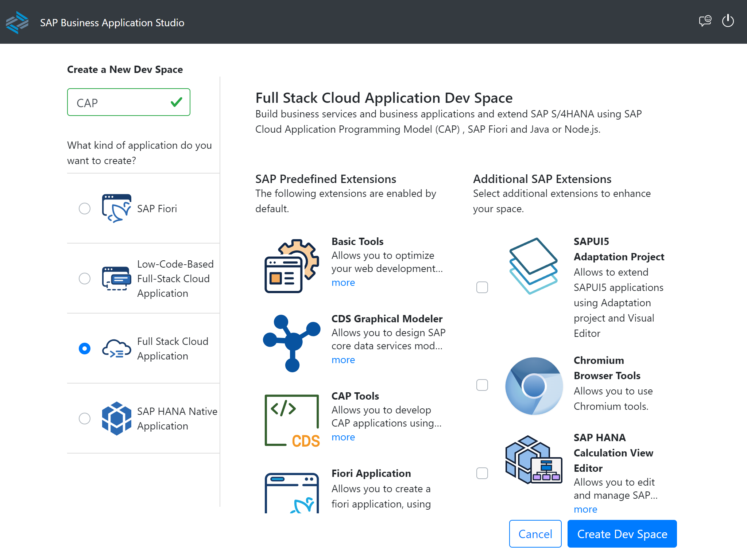The image size is (747, 560).
Task: Click the Basic Tools gear icon
Action: click(x=292, y=266)
